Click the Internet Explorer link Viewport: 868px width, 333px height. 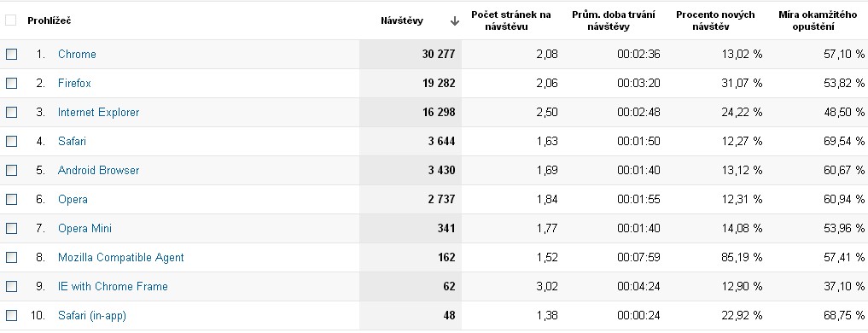pos(98,113)
